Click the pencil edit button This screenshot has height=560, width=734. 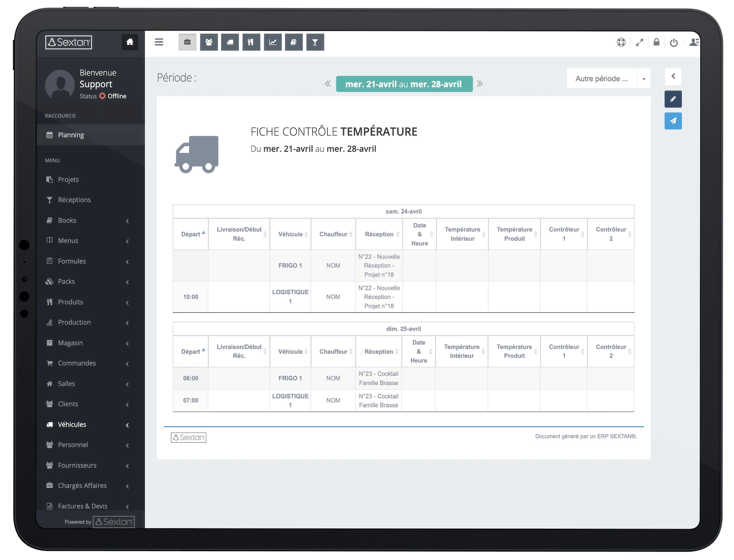[x=673, y=99]
